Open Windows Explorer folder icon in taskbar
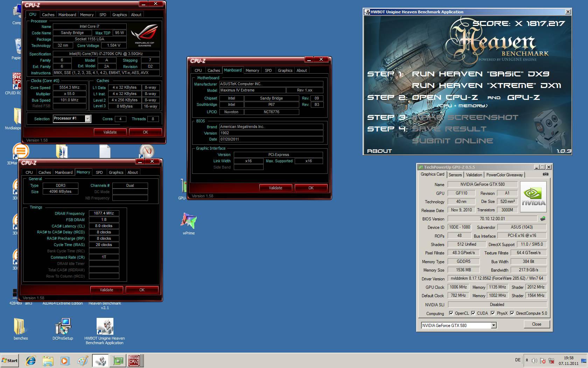The image size is (588, 368). point(48,361)
